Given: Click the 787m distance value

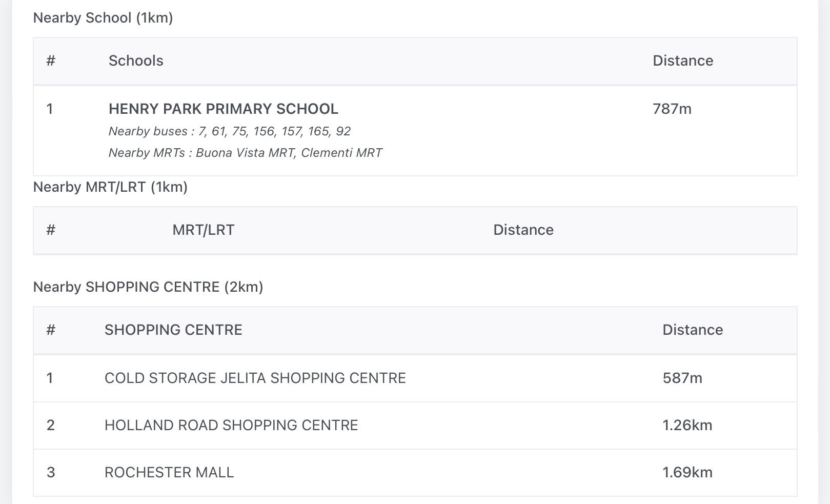Looking at the screenshot, I should pos(672,109).
